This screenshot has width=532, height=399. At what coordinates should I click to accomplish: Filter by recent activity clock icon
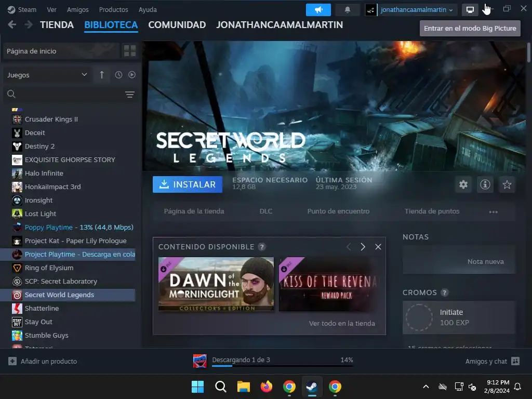point(118,75)
